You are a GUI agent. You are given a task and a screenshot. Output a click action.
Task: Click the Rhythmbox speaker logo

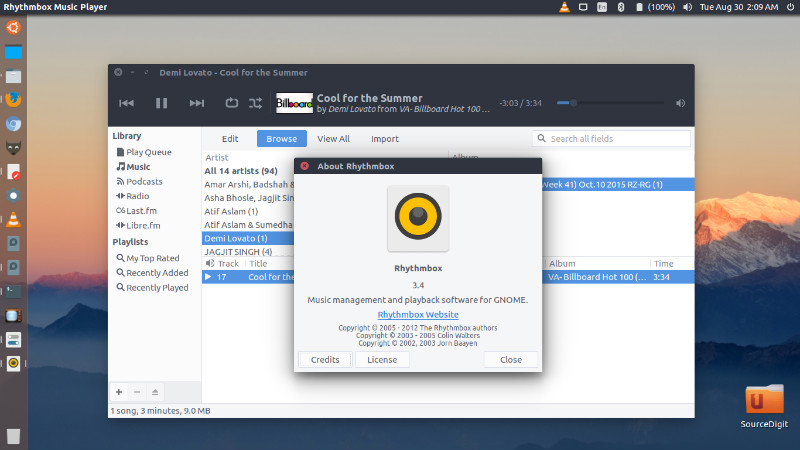(418, 218)
